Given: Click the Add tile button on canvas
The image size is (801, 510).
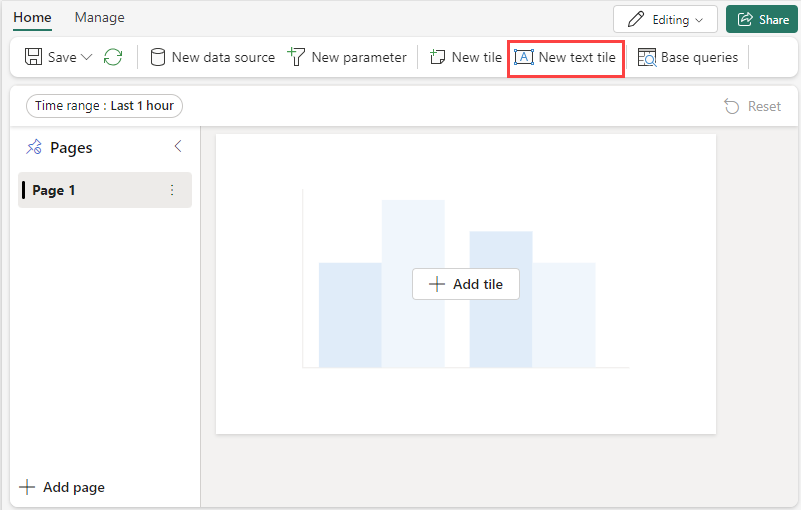Looking at the screenshot, I should click(466, 284).
